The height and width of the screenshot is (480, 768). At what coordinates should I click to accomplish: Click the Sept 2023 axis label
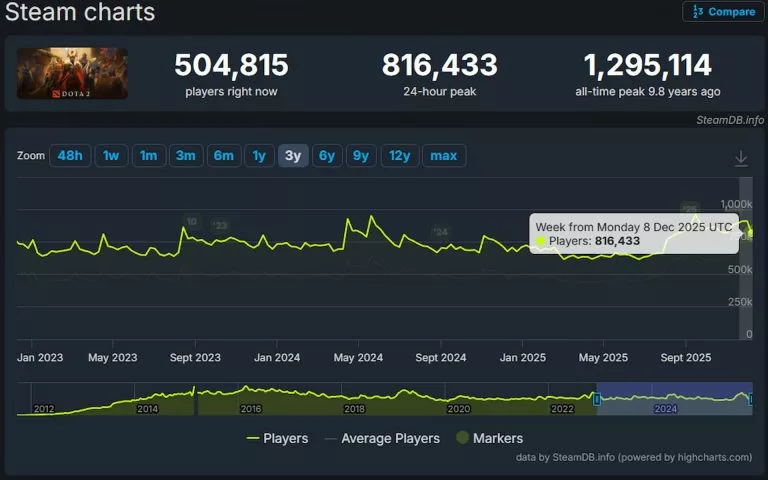[x=195, y=358]
